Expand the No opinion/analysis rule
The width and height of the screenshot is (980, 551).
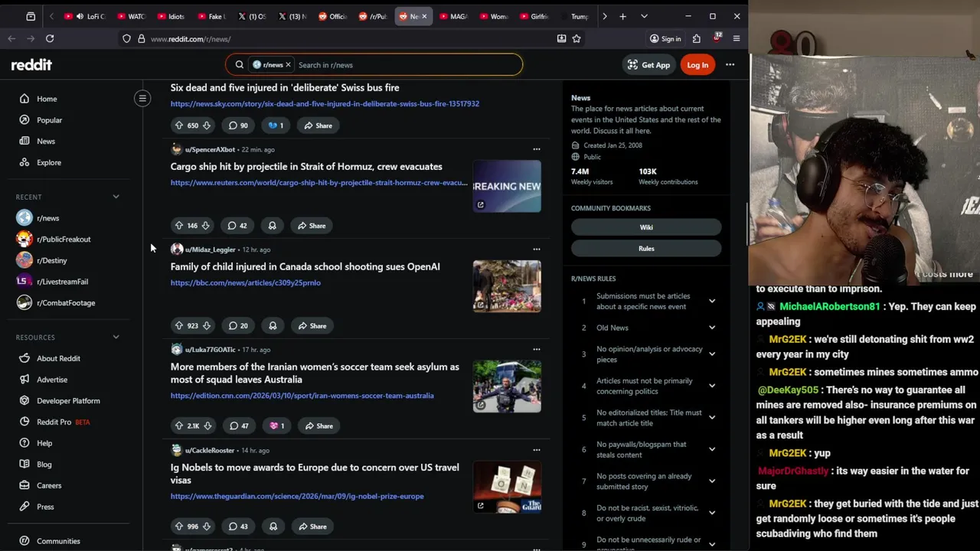pos(711,354)
